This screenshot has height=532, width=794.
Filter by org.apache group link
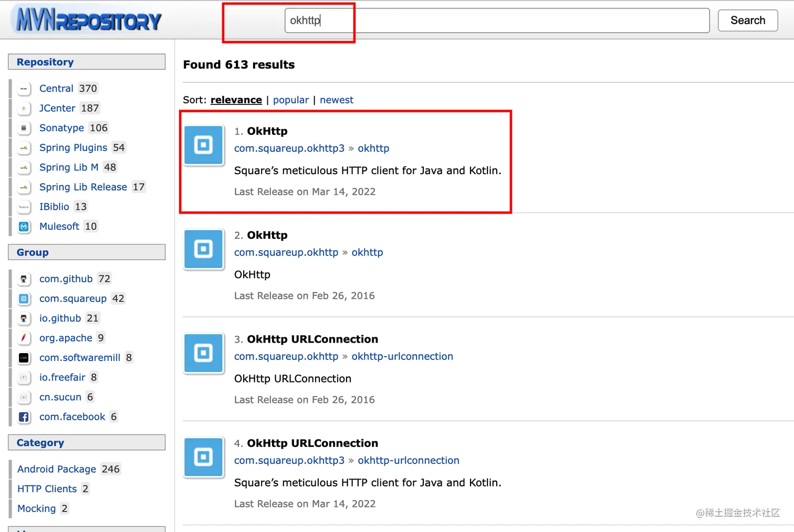(66, 338)
